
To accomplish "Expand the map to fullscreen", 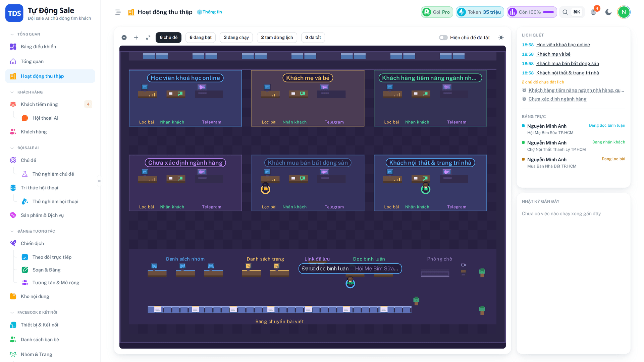I will tap(148, 38).
